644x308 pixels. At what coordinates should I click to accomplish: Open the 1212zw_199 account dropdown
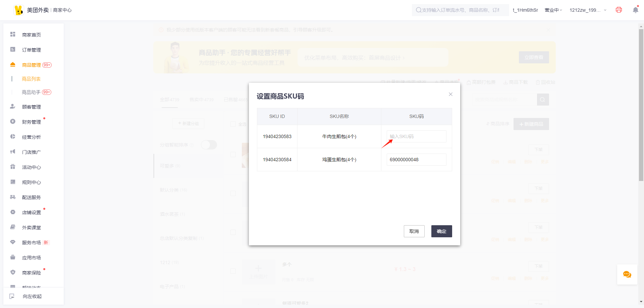point(588,10)
